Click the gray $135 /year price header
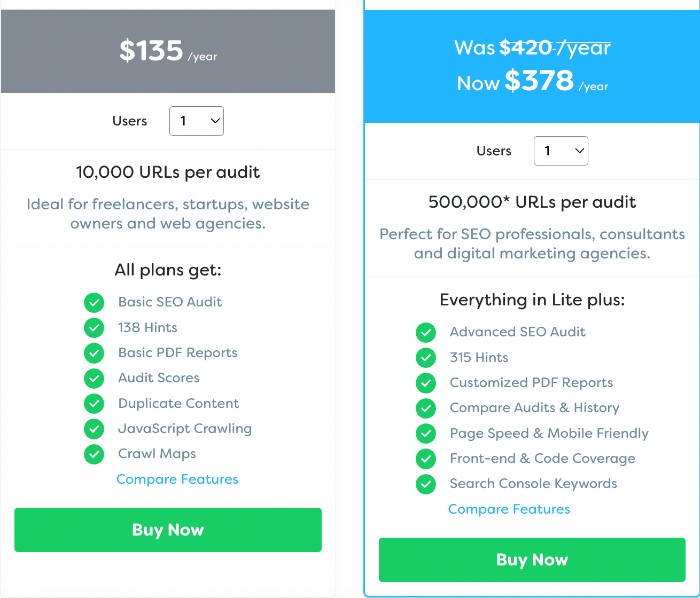700x598 pixels. click(168, 51)
